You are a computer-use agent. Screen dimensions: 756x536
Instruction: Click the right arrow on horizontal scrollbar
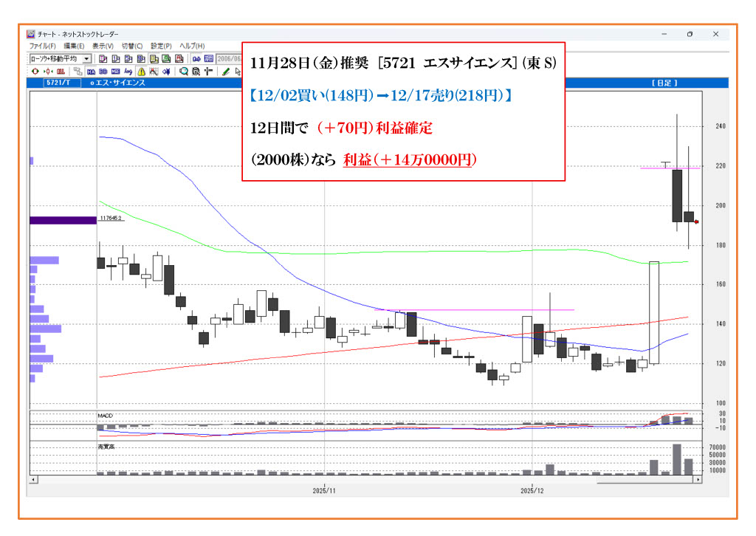(698, 480)
